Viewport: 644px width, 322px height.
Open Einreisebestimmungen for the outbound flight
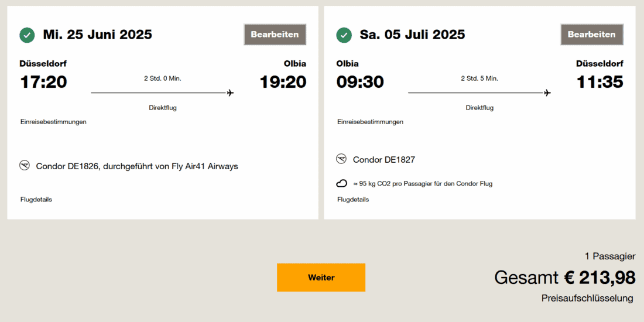53,122
